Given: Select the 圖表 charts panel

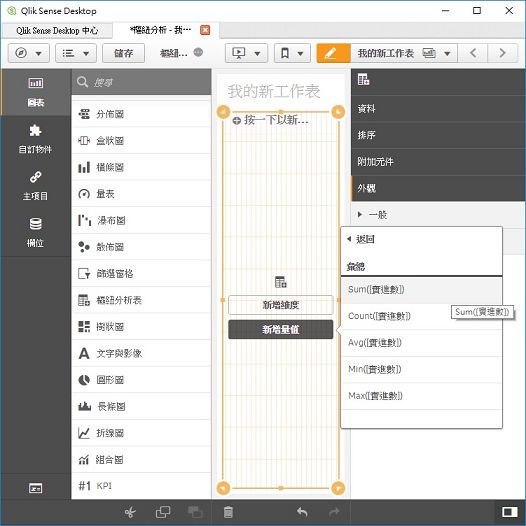Looking at the screenshot, I should pyautogui.click(x=36, y=92).
